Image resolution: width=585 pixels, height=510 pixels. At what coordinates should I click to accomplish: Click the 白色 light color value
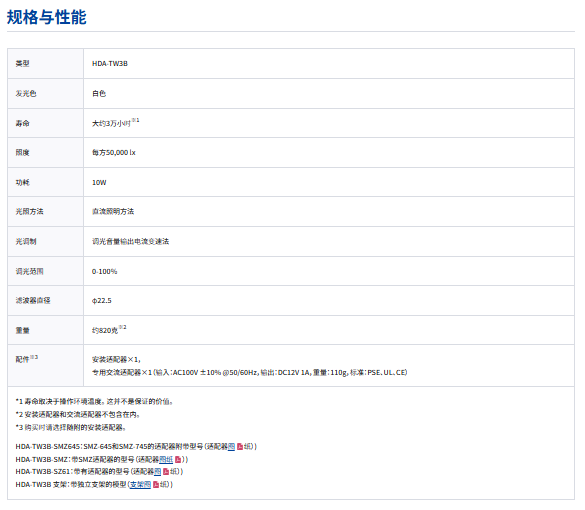99,93
